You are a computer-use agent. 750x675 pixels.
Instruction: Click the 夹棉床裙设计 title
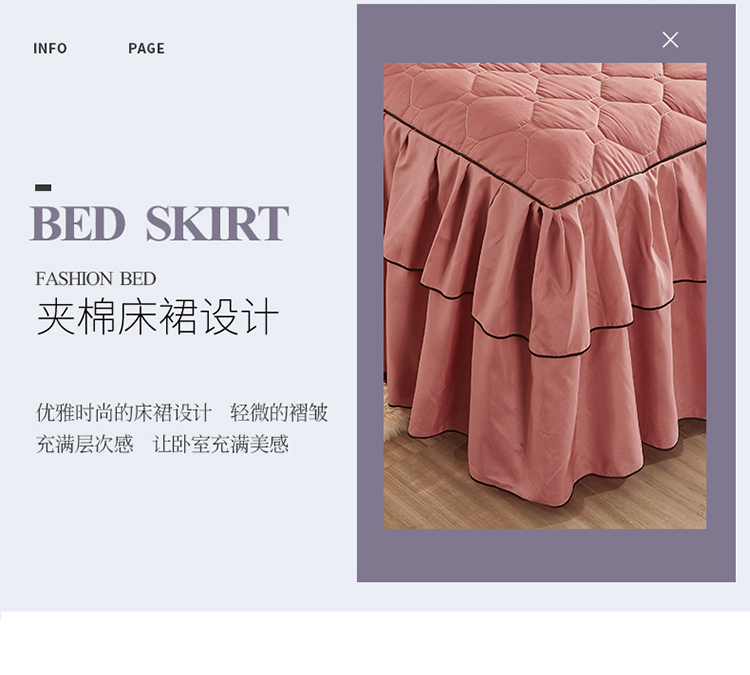pos(157,316)
